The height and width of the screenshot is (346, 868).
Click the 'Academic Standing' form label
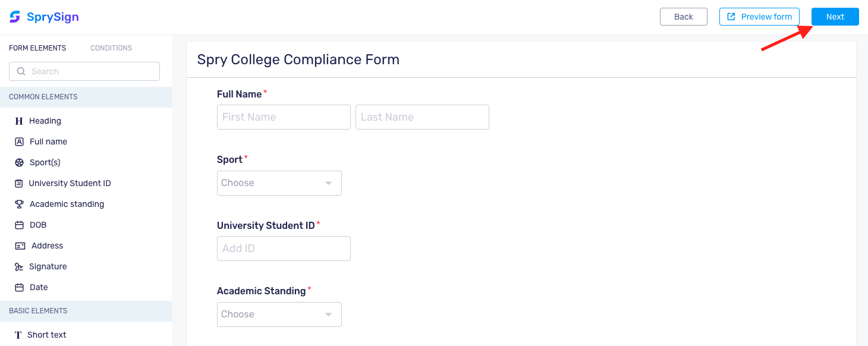[x=261, y=291]
